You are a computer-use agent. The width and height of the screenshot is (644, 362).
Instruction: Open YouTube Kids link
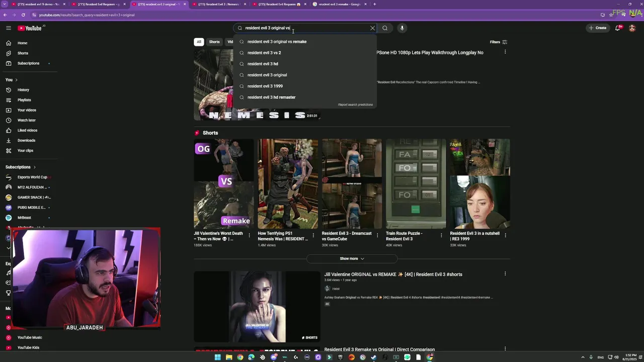coord(28,347)
